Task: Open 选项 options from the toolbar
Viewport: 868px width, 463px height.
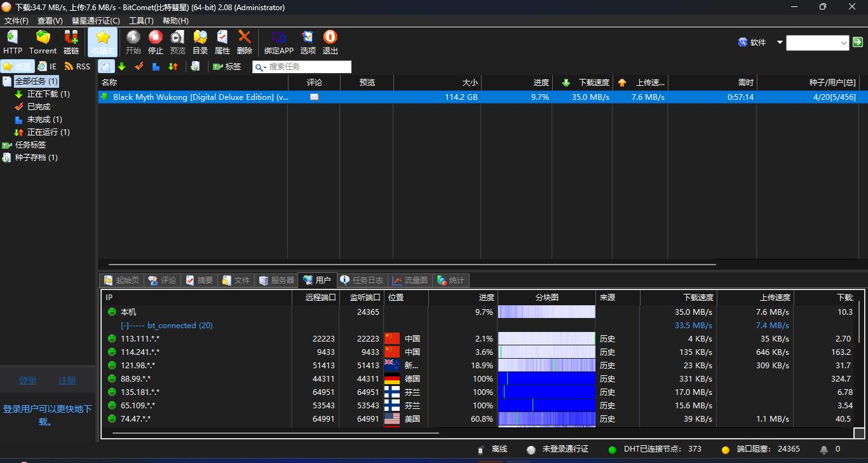Action: tap(308, 42)
